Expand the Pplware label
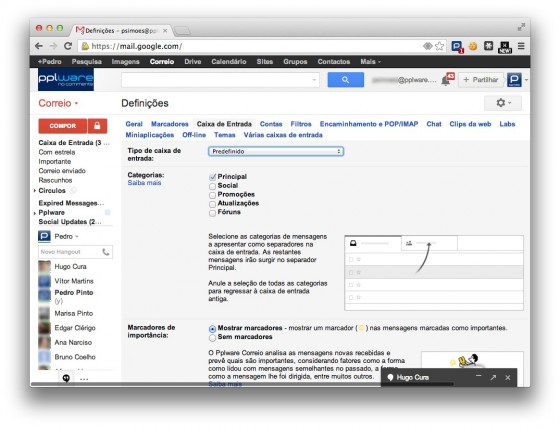The image size is (560, 428). point(35,213)
